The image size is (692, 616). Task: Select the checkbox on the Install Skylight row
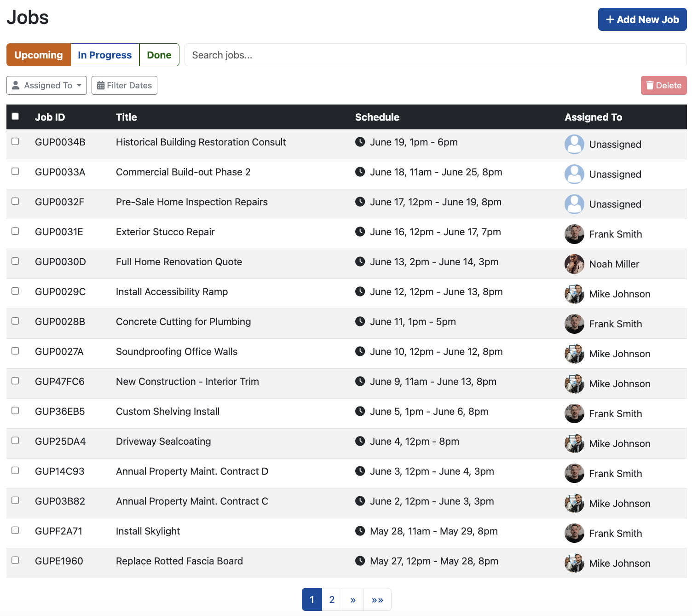coord(15,530)
